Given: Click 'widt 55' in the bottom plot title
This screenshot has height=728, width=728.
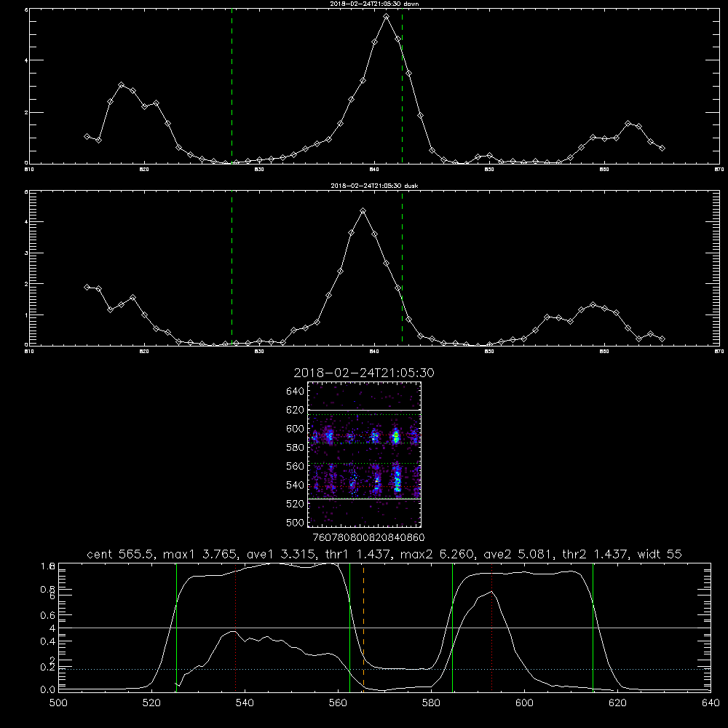Looking at the screenshot, I should tap(660, 554).
